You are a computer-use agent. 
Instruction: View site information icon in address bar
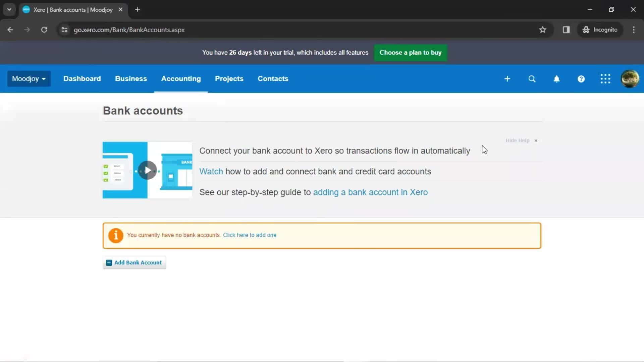point(64,30)
